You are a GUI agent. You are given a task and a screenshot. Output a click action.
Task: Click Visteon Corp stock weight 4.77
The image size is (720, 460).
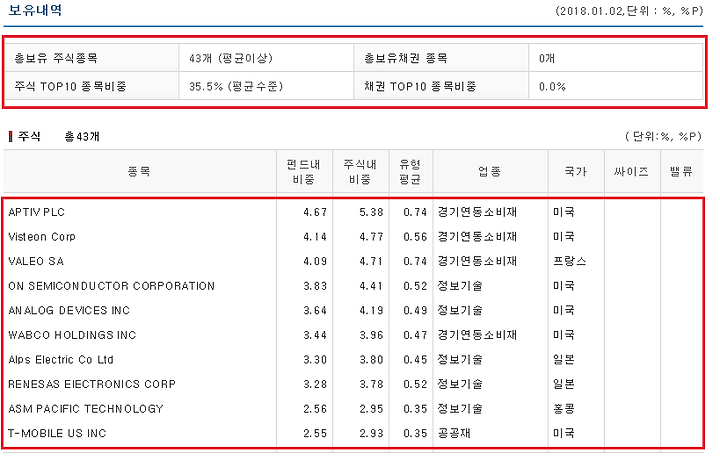371,237
